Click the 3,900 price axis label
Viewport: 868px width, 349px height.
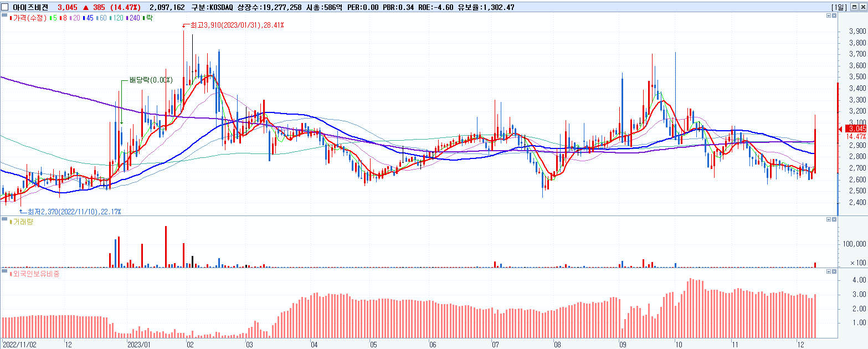tap(857, 32)
